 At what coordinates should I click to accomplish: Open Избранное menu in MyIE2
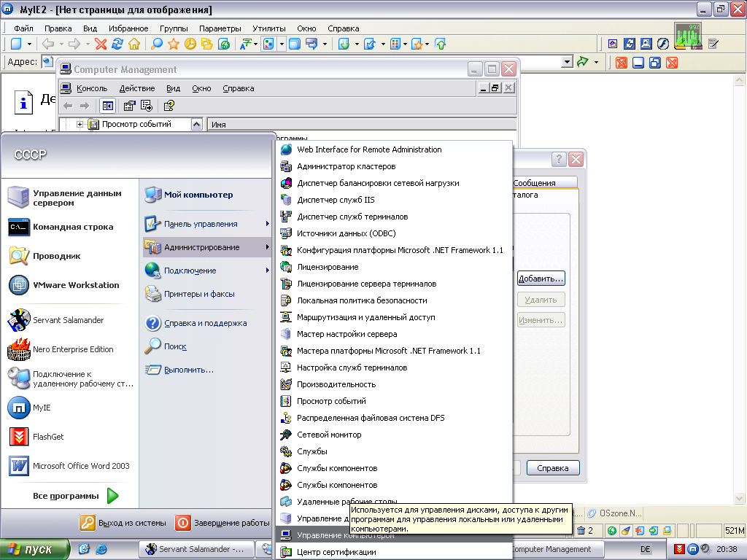click(x=128, y=28)
